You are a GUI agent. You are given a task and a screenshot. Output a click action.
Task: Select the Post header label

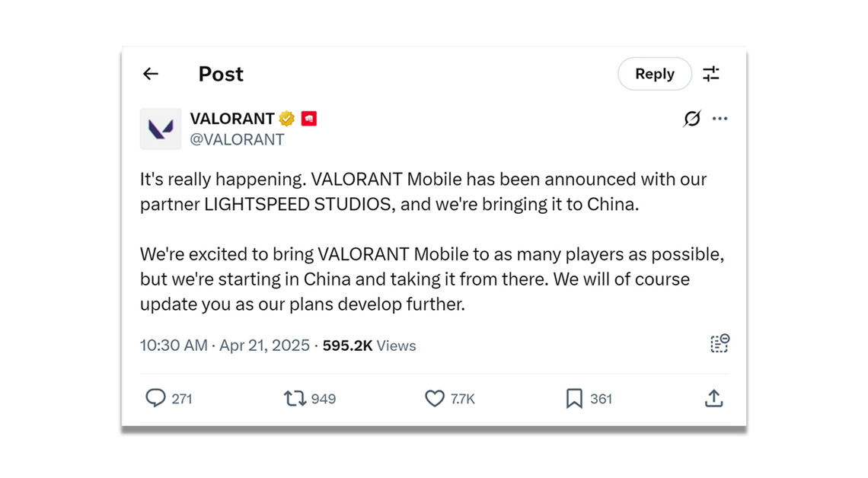[220, 74]
